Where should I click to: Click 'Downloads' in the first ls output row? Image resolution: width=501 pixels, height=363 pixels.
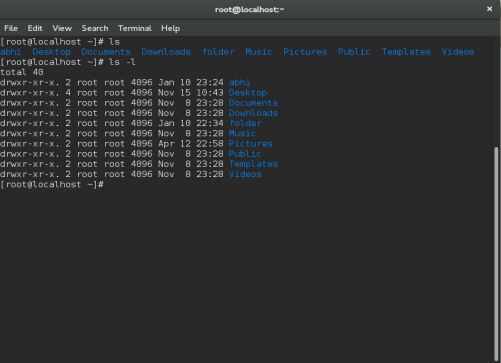[166, 52]
